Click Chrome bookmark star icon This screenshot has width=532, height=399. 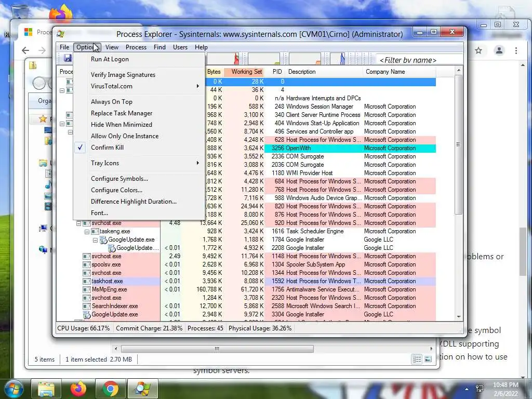[478, 50]
